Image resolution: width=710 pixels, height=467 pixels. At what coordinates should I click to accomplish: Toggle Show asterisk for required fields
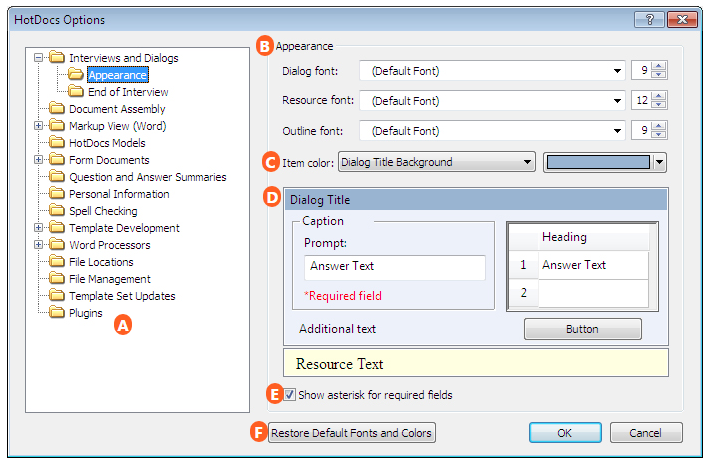289,395
